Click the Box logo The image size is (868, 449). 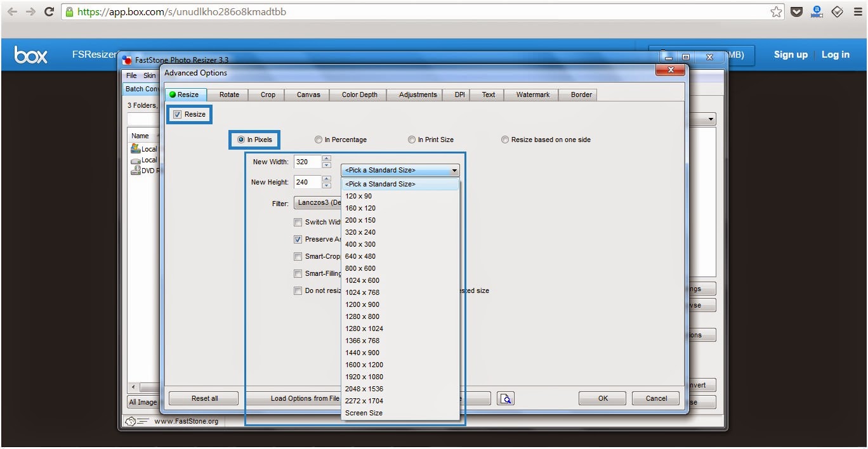click(30, 56)
